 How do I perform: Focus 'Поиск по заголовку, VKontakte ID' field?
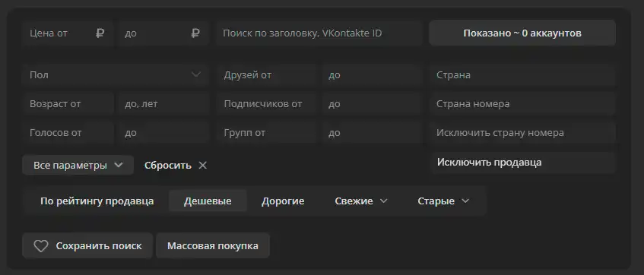click(x=319, y=33)
